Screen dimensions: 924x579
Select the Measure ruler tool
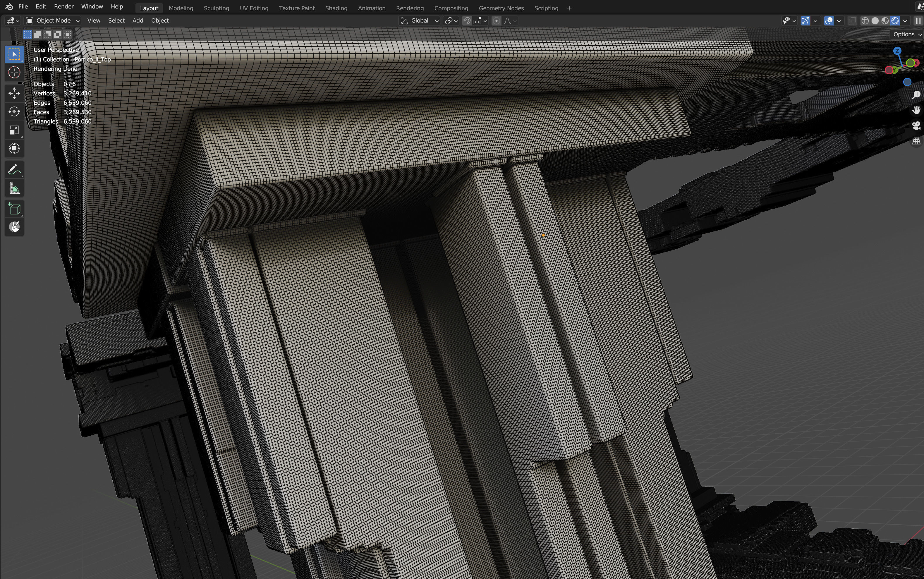tap(14, 188)
